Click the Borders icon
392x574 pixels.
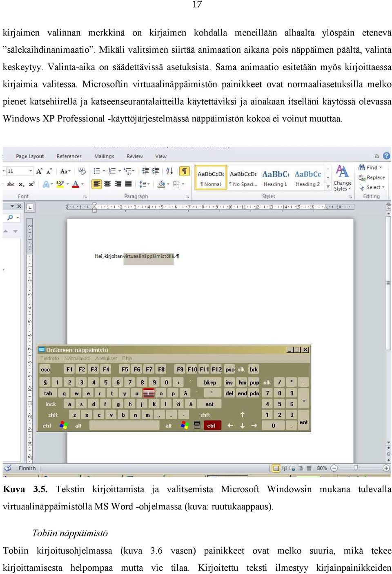(176, 184)
